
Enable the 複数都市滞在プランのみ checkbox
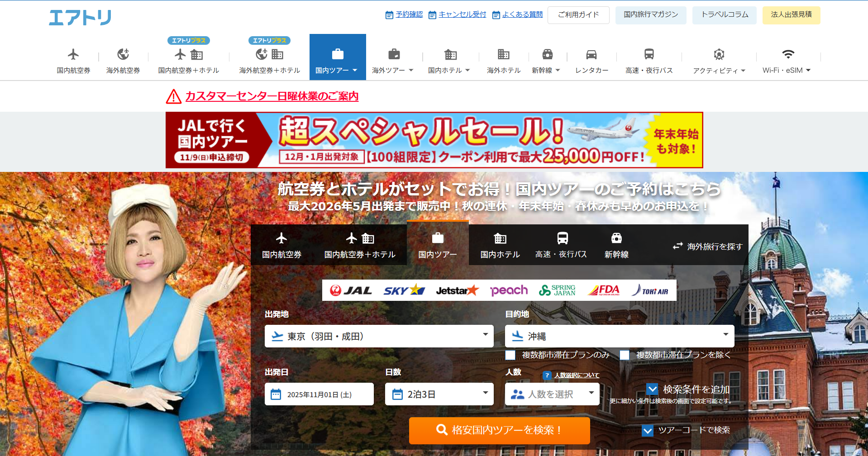(510, 355)
